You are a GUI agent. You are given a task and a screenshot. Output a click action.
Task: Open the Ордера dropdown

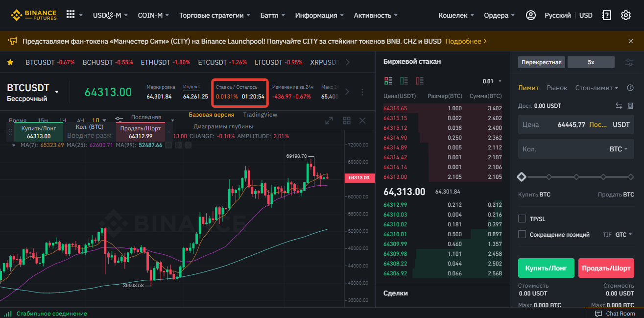pyautogui.click(x=499, y=15)
